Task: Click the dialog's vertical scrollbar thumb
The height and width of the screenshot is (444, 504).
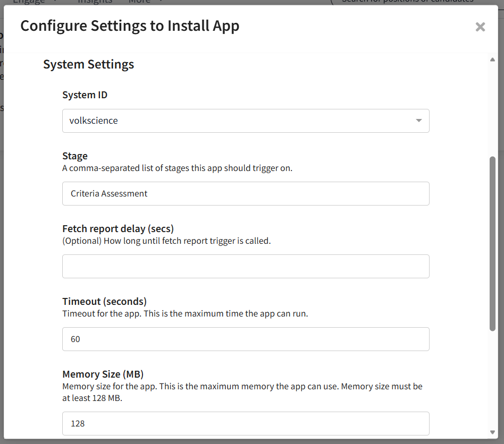Action: 492,244
